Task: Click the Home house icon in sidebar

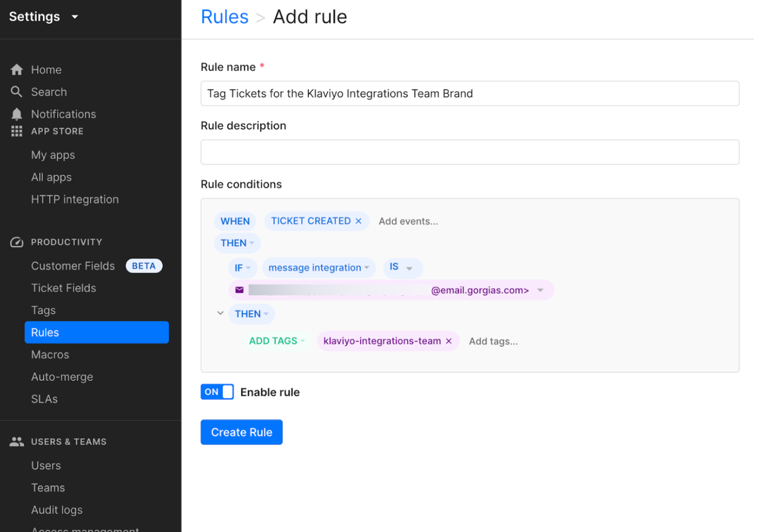Action: click(16, 70)
